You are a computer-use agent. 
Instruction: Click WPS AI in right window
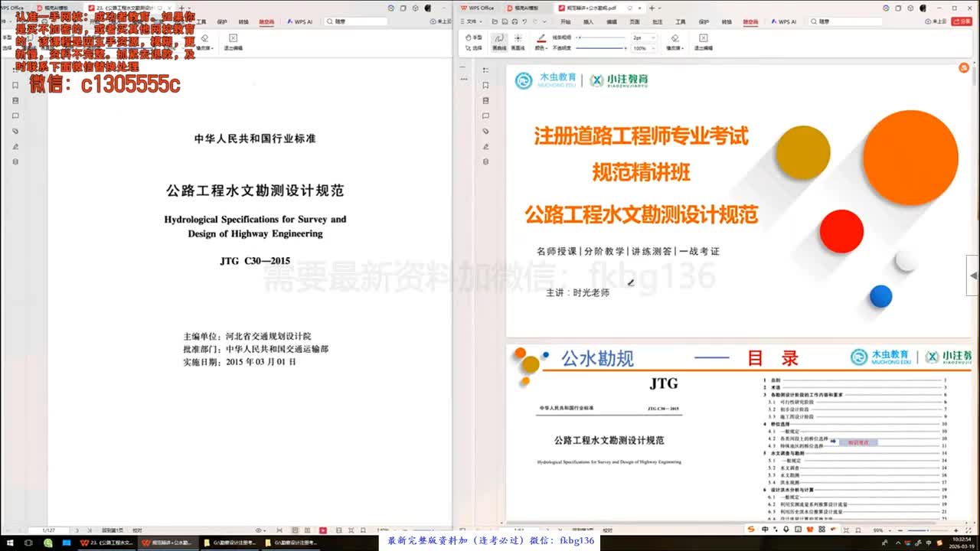point(786,22)
